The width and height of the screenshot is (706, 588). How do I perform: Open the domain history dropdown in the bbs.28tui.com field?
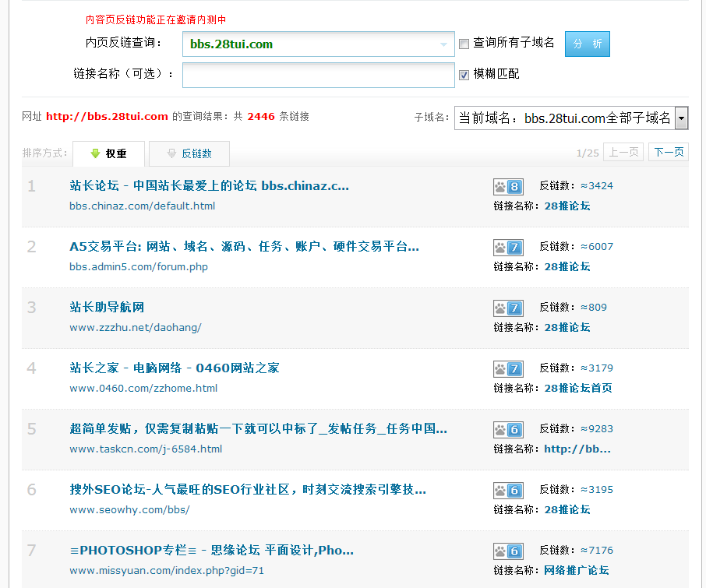coord(443,44)
